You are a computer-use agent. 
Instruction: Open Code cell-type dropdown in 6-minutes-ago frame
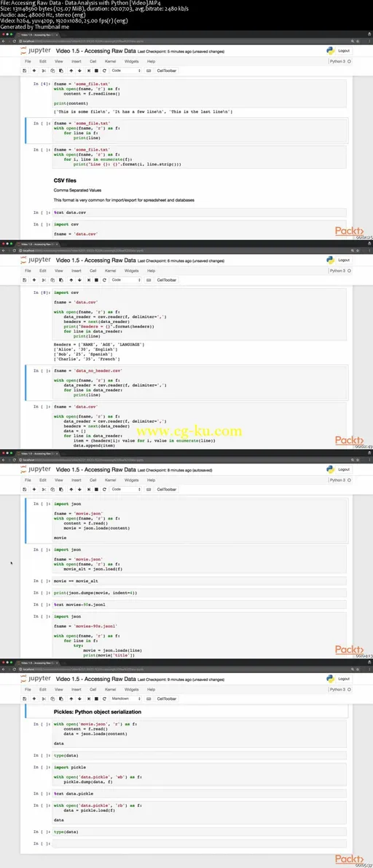(x=125, y=280)
